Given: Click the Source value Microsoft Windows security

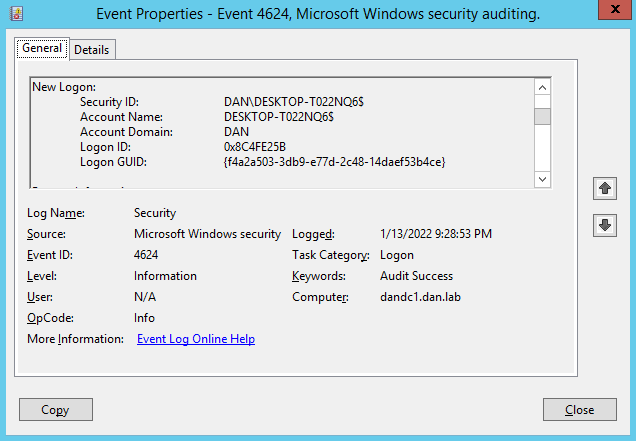Looking at the screenshot, I should click(x=208, y=234).
